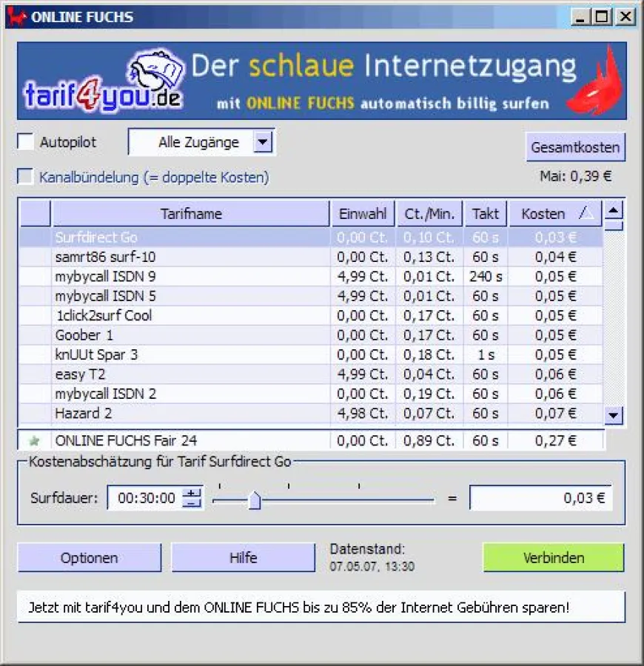
Task: Sort the list by the Tarifname column header
Action: pos(191,213)
